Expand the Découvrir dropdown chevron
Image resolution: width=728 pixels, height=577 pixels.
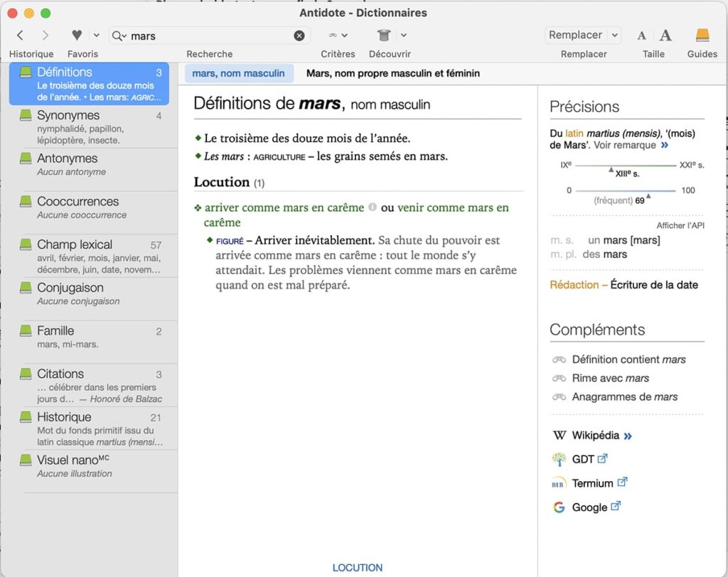(404, 35)
